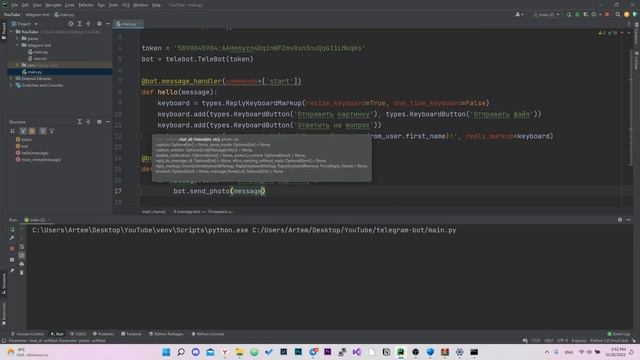
Task: Click main run tab in Run panel
Action: click(37, 220)
